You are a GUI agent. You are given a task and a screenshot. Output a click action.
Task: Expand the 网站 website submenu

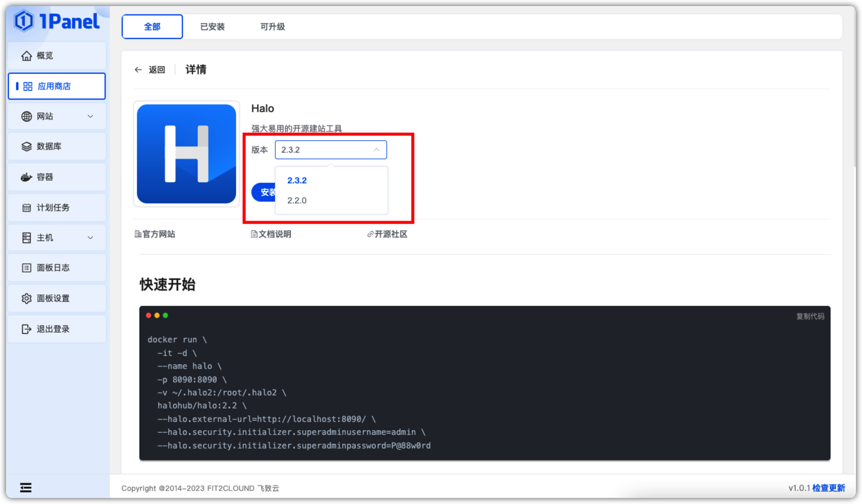pyautogui.click(x=90, y=116)
